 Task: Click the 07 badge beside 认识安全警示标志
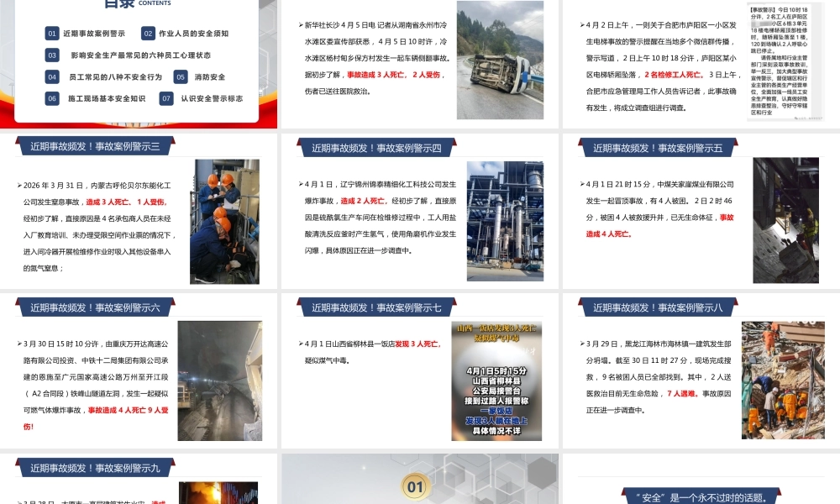[x=166, y=98]
